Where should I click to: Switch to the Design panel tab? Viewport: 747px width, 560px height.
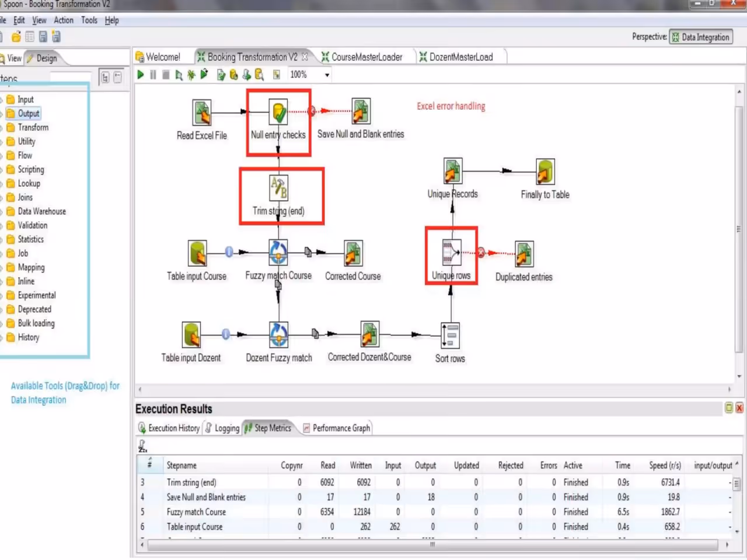[x=42, y=58]
